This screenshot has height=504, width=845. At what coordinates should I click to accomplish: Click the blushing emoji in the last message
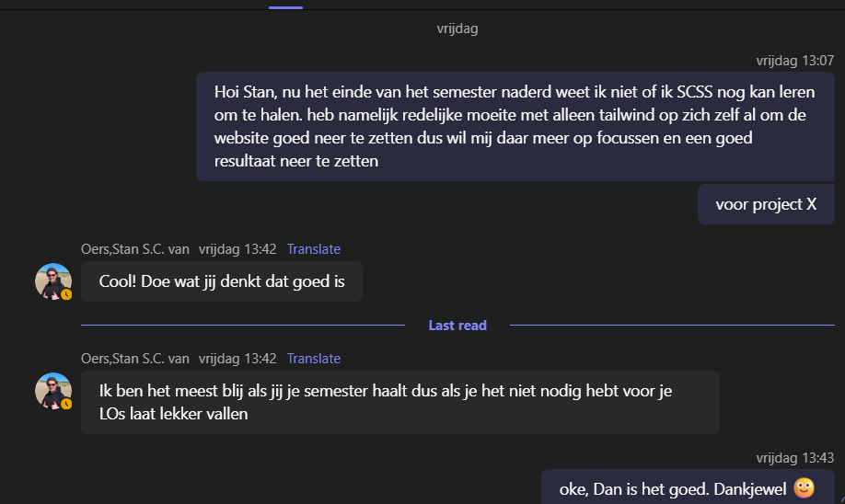tap(804, 487)
